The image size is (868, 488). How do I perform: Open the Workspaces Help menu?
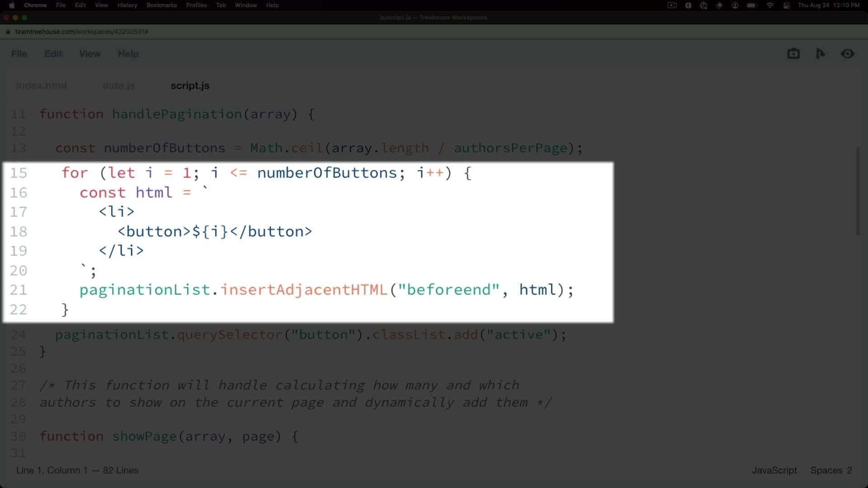[128, 54]
